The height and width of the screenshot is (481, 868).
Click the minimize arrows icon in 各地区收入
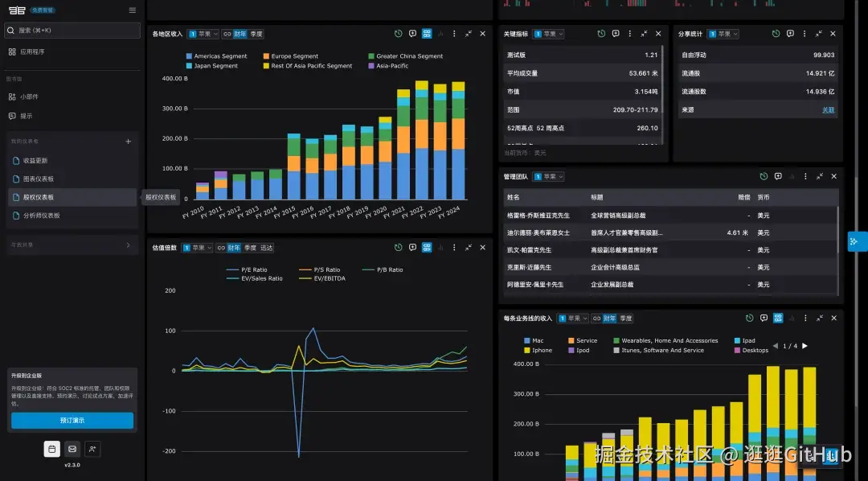469,34
